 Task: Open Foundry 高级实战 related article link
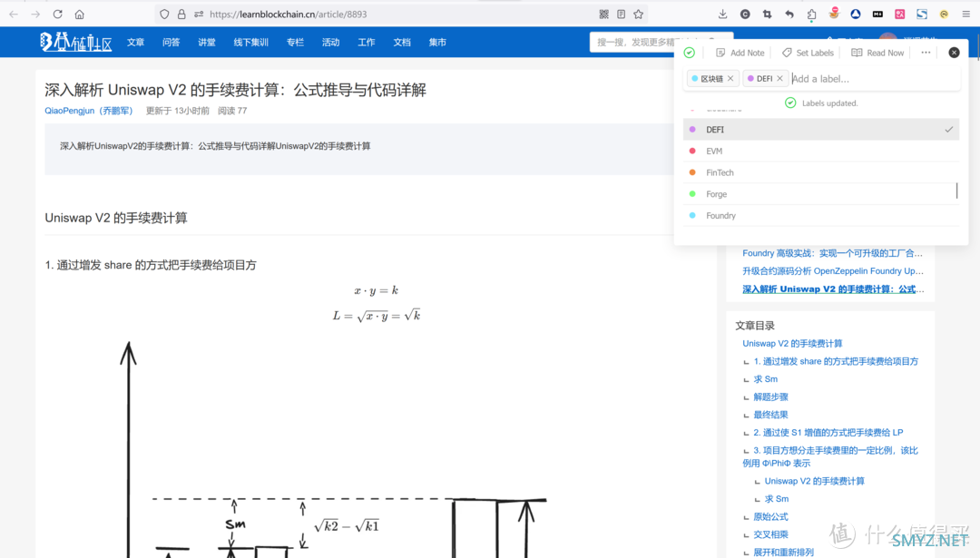click(832, 253)
